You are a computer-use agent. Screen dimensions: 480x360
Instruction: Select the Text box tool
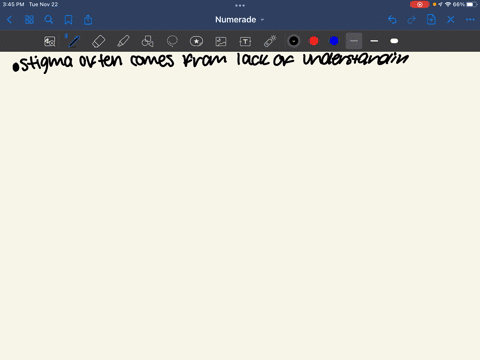[245, 41]
